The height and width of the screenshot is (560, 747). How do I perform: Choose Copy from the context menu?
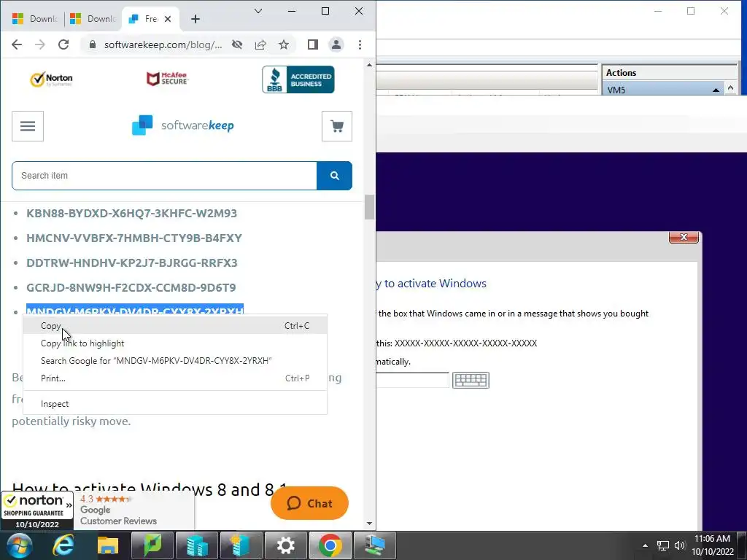[x=175, y=326]
